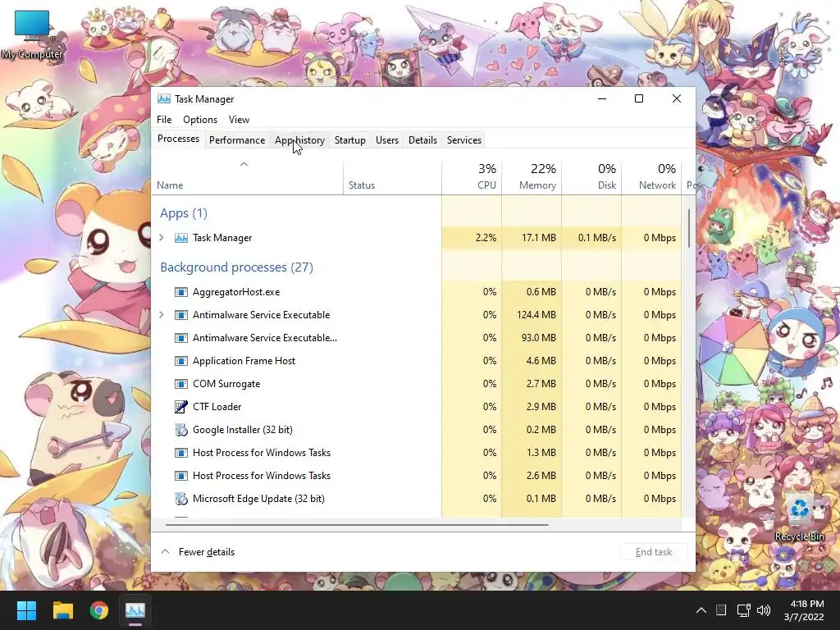Select the Processes tab
840x630 pixels.
178,139
